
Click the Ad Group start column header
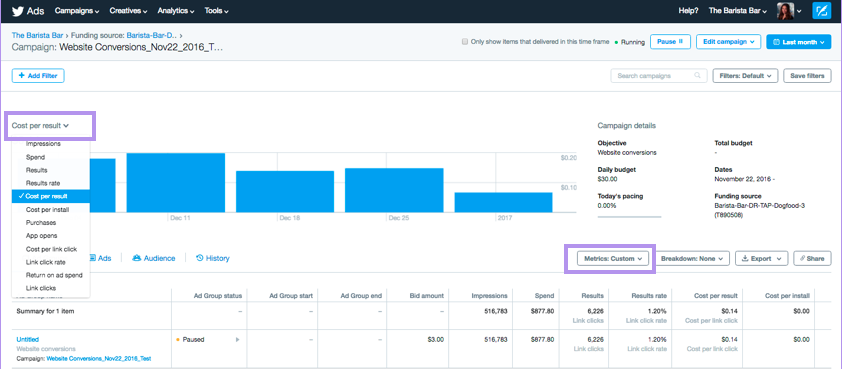point(290,295)
